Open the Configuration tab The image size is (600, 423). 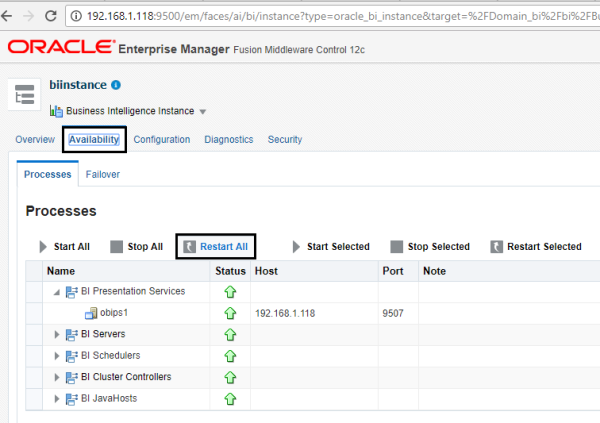161,139
